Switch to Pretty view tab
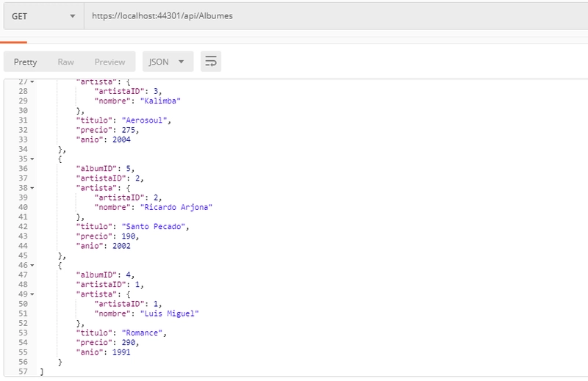 [x=25, y=62]
